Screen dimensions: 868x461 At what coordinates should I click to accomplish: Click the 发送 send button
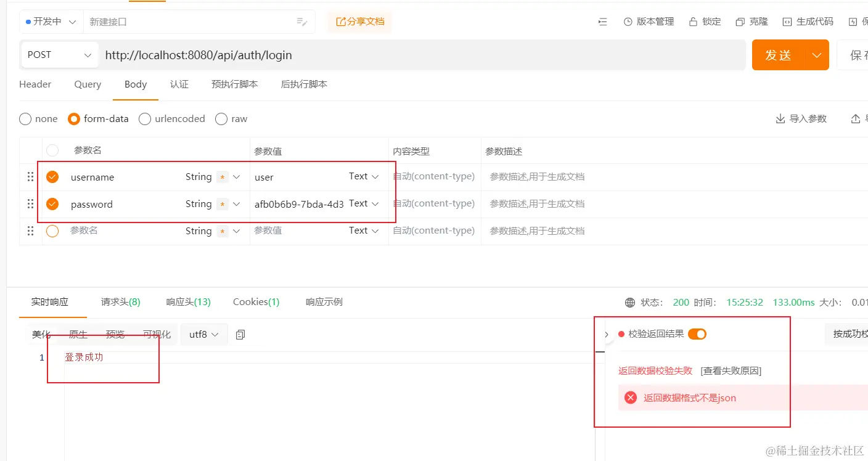pyautogui.click(x=778, y=55)
